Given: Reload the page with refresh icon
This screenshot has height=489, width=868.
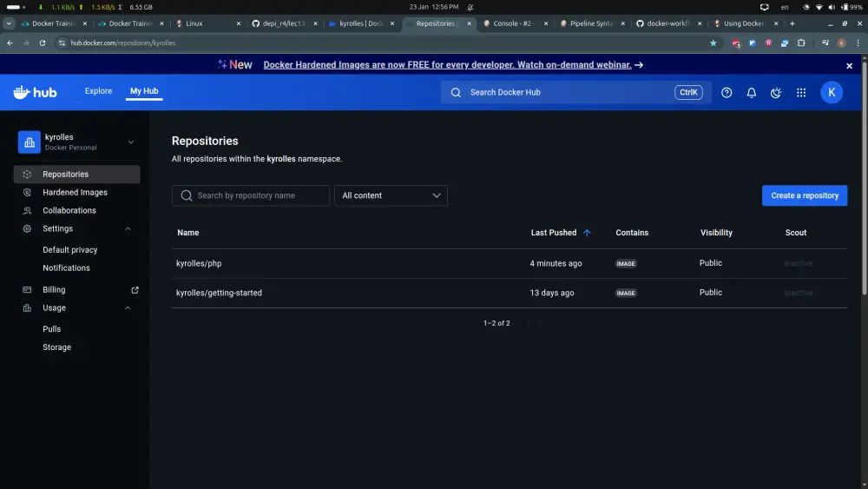Looking at the screenshot, I should coord(42,43).
